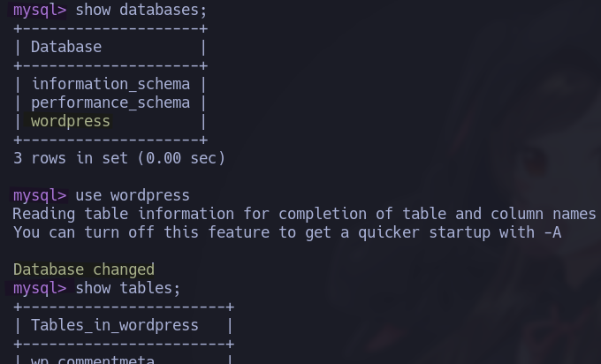This screenshot has width=601, height=364.
Task: Select the performance_schema database entry
Action: click(x=110, y=102)
